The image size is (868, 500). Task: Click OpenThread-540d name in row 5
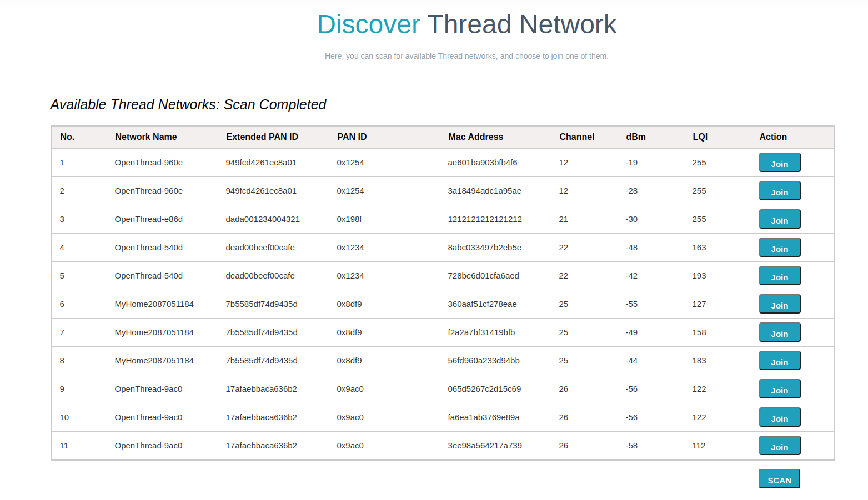tap(149, 276)
